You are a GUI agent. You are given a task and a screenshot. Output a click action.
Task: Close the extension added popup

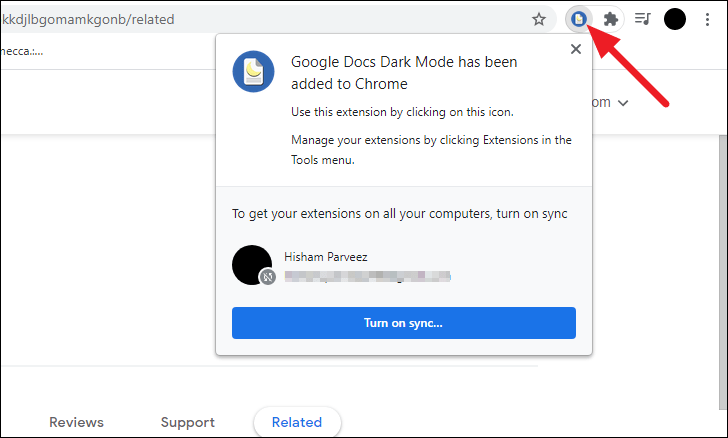(575, 49)
